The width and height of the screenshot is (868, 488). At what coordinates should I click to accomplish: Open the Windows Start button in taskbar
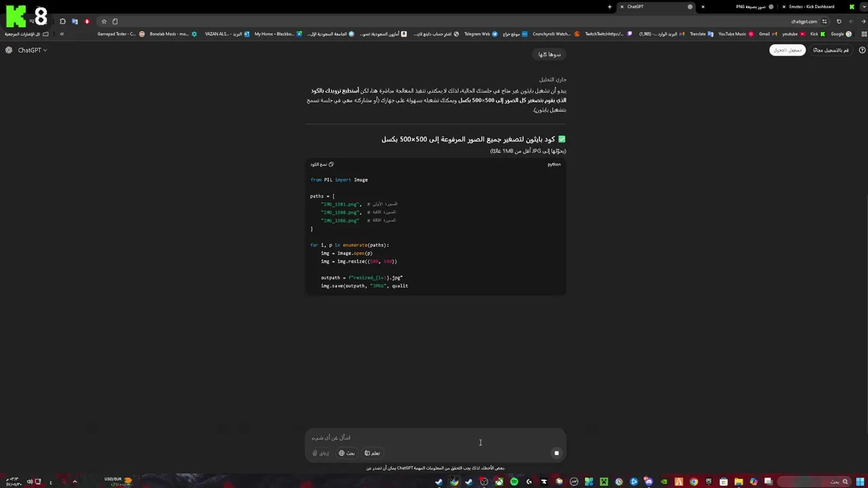point(860,482)
